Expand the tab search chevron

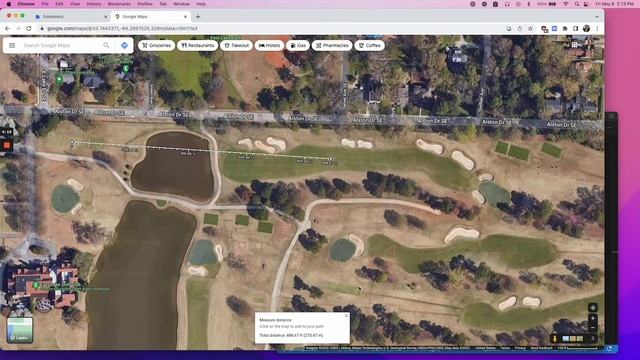(x=597, y=17)
